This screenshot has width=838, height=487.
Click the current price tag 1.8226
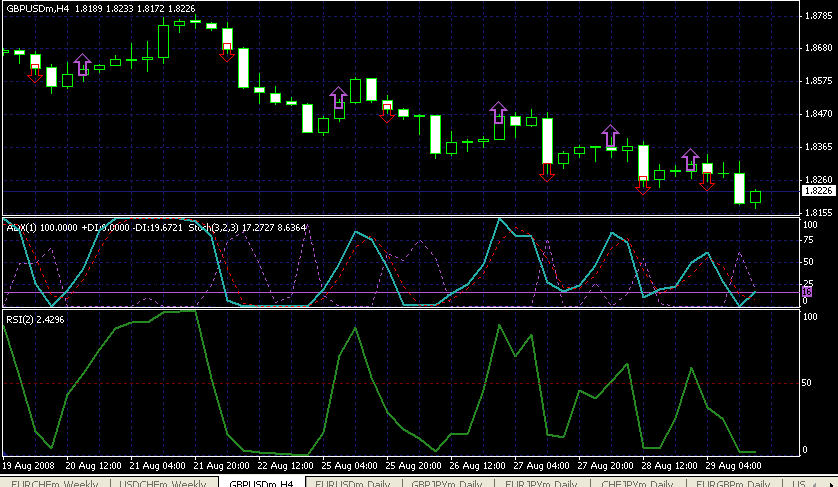tap(818, 191)
